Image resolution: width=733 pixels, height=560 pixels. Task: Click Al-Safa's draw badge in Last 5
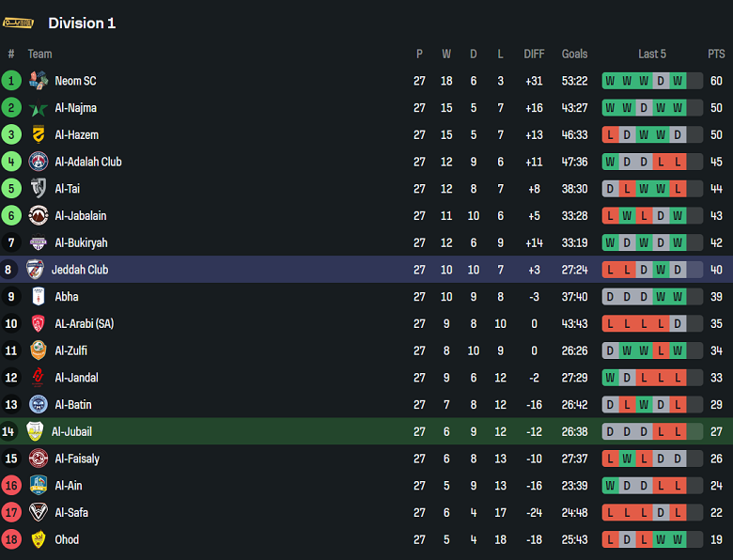(x=661, y=513)
